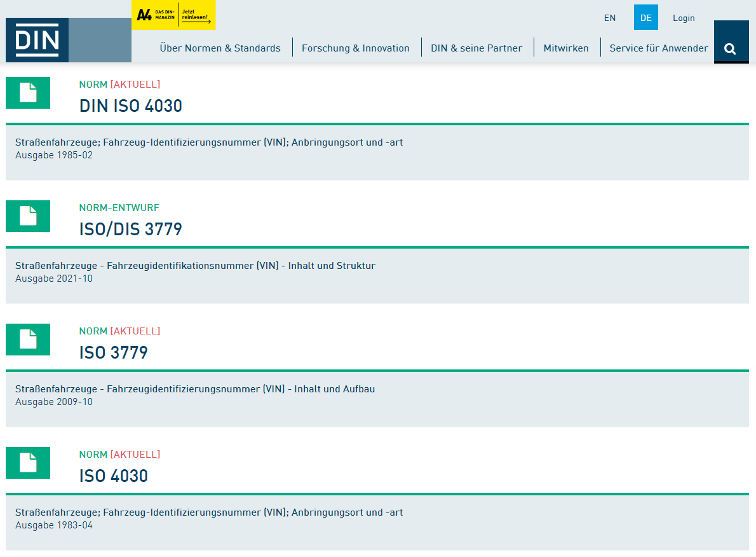Click the document icon beside ISO 4030
This screenshot has height=557, width=756.
tap(27, 462)
